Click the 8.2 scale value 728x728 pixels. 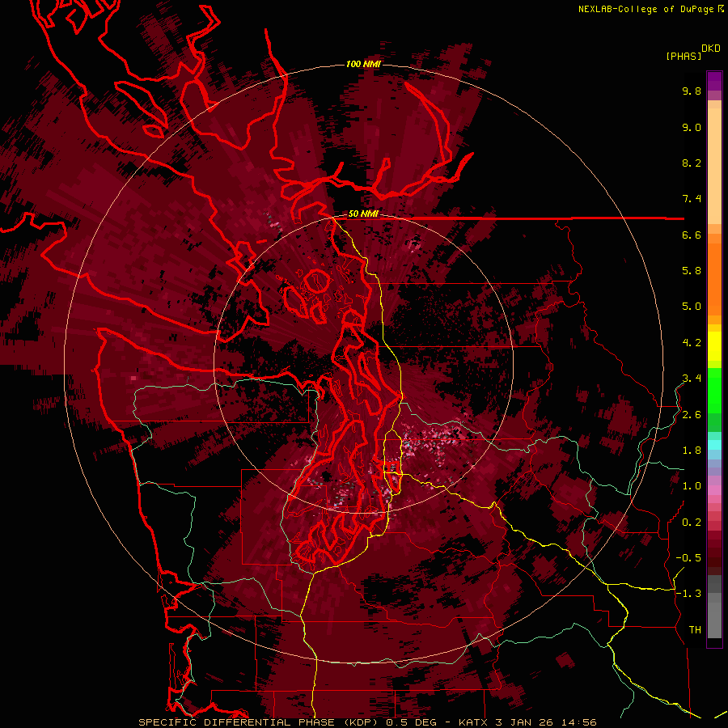692,163
